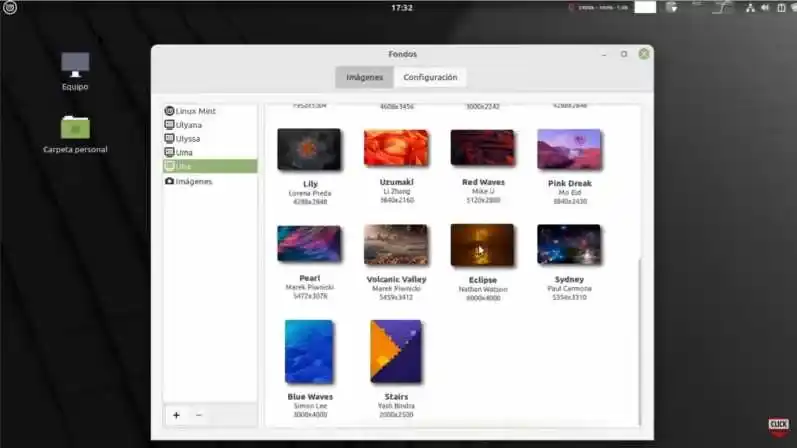The height and width of the screenshot is (448, 797).
Task: Click the Linux Mint logo icon in sidebar
Action: coord(169,111)
